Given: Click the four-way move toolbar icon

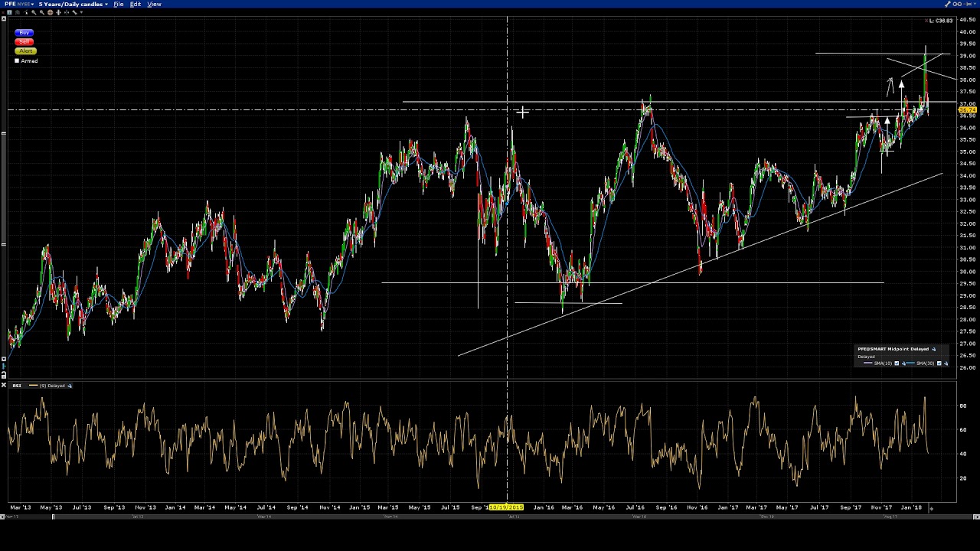Looking at the screenshot, I should pyautogui.click(x=67, y=12).
